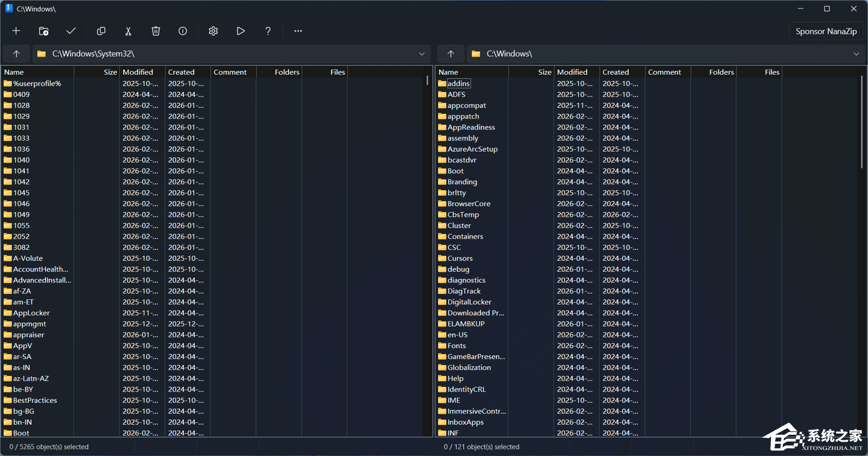Select the BrowserCore folder

468,204
